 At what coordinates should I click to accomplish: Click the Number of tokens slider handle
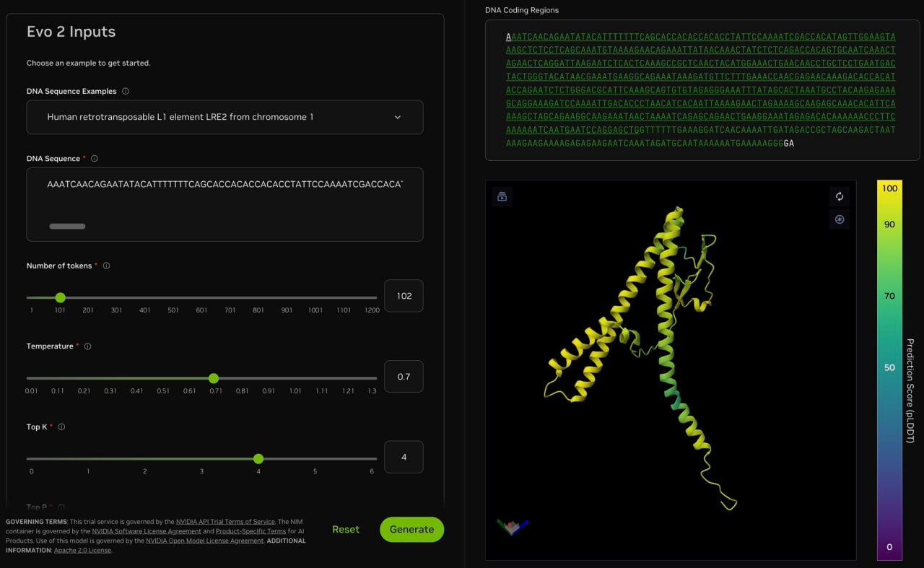click(61, 297)
